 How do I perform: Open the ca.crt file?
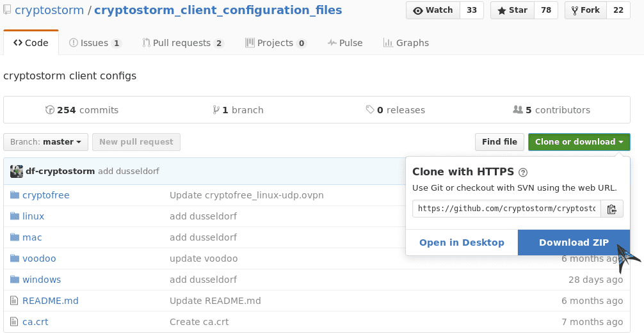[35, 322]
